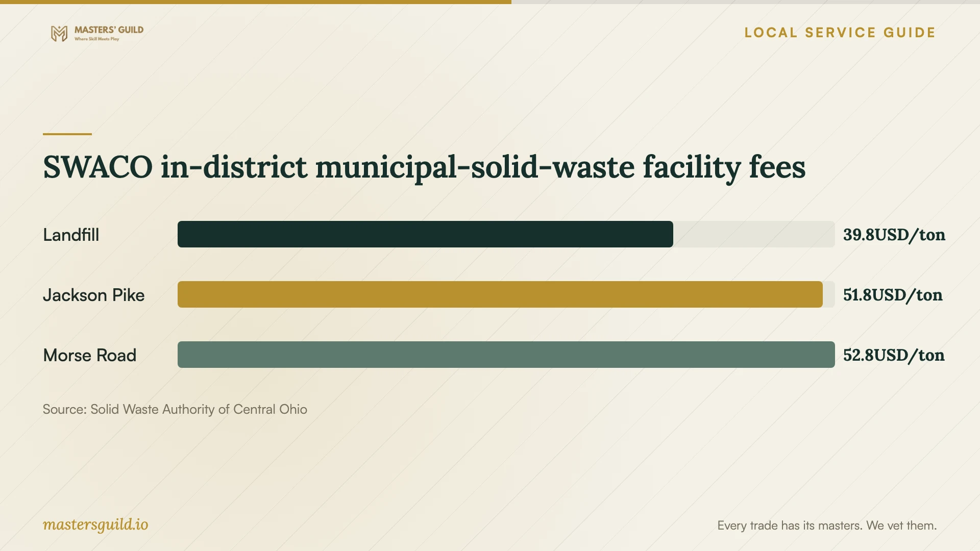The height and width of the screenshot is (551, 980).
Task: Click the 39.8USD/ton value
Action: pos(894,235)
